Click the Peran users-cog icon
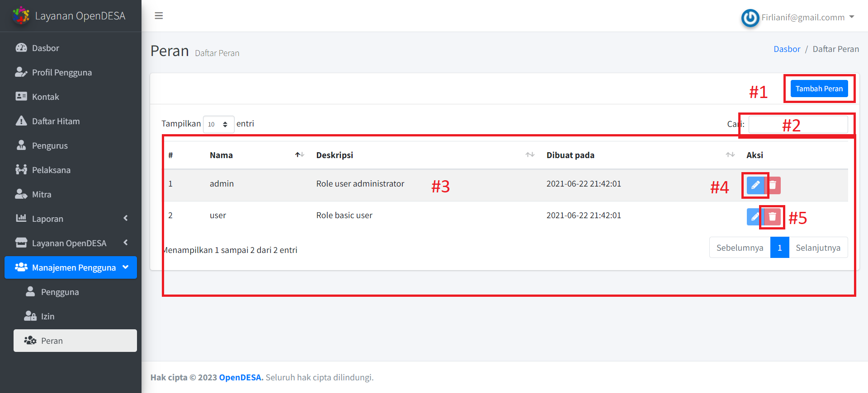Viewport: 868px width, 393px height. pos(30,340)
